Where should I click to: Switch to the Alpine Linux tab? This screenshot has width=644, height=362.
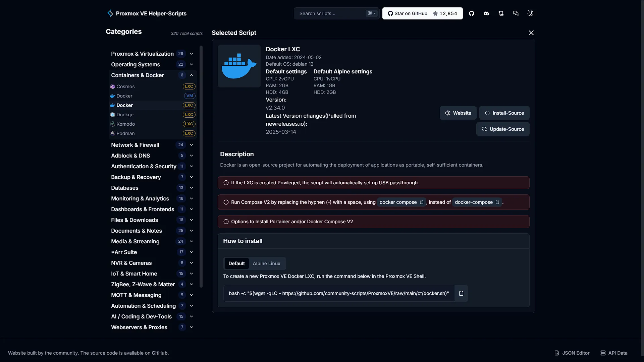pos(267,263)
